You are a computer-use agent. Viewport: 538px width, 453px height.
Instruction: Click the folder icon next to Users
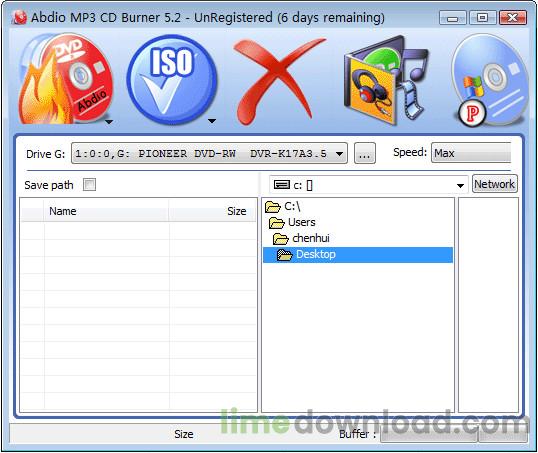point(277,222)
